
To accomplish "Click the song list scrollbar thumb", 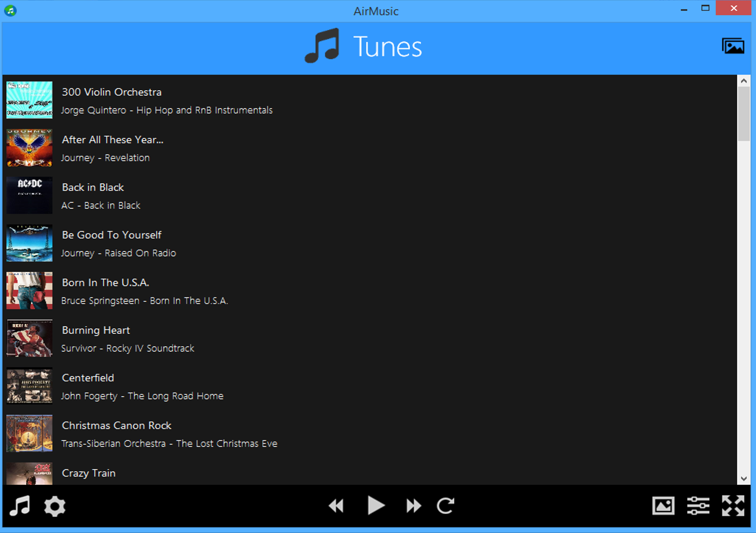I will pos(743,113).
